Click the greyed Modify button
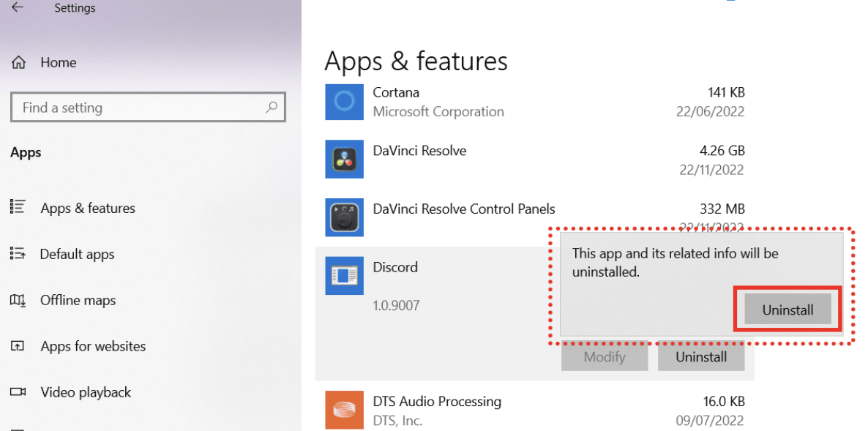The height and width of the screenshot is (431, 868). [605, 357]
